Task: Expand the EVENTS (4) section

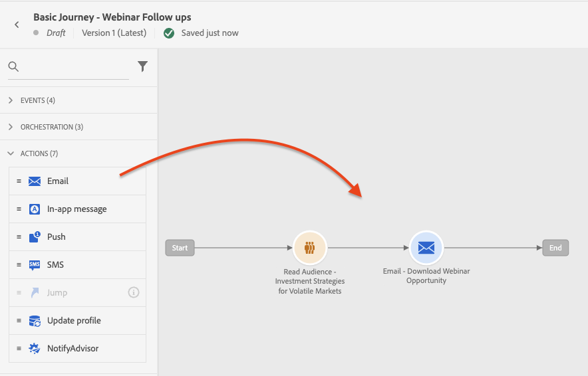Action: (11, 100)
